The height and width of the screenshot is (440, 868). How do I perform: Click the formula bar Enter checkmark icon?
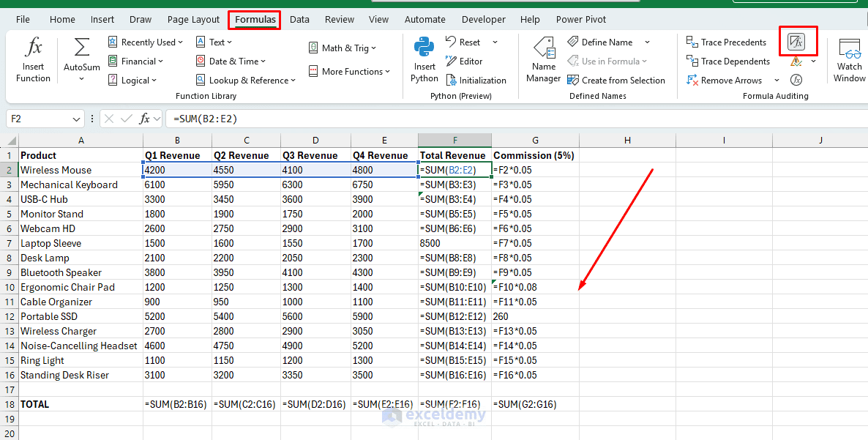[126, 119]
